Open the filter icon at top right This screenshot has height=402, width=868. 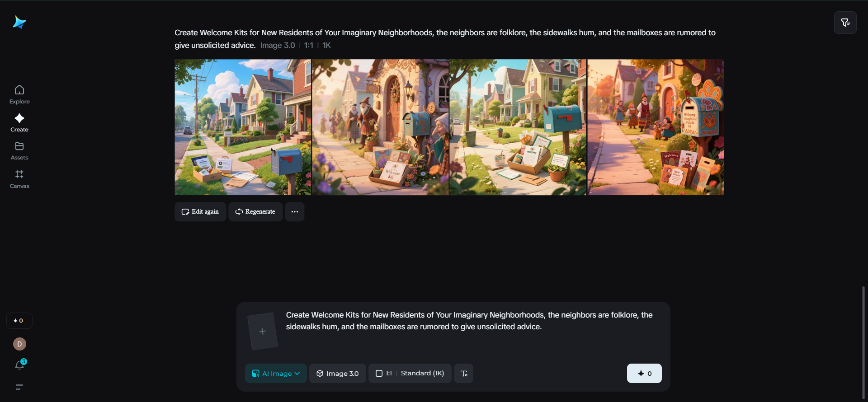pos(845,23)
